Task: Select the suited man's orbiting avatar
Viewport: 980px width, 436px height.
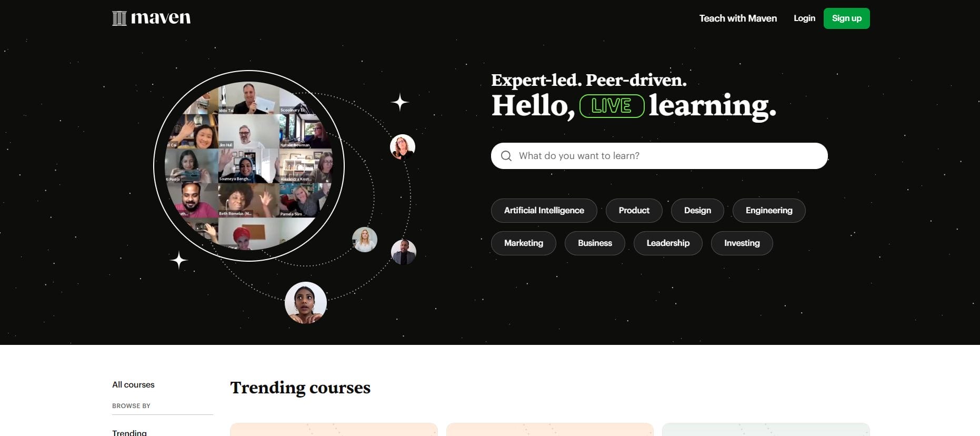Action: (x=404, y=252)
